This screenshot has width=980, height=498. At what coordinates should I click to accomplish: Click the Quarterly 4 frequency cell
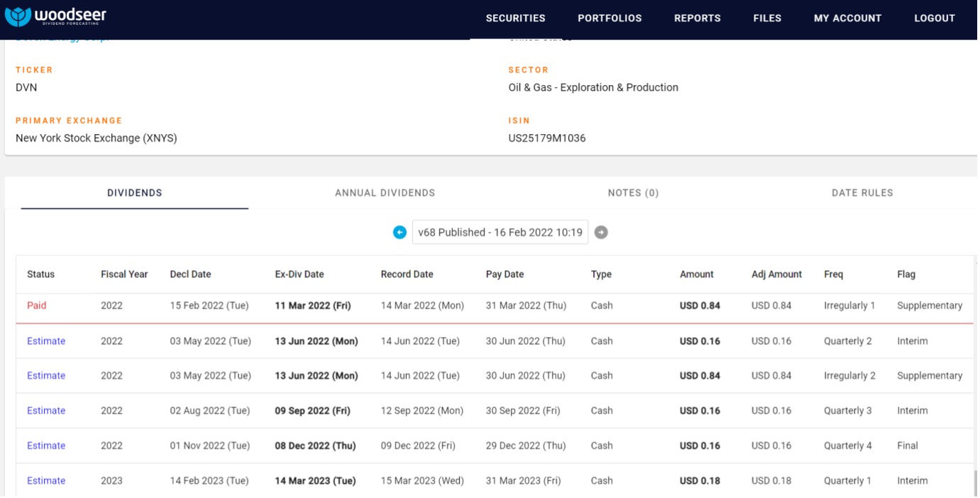848,446
